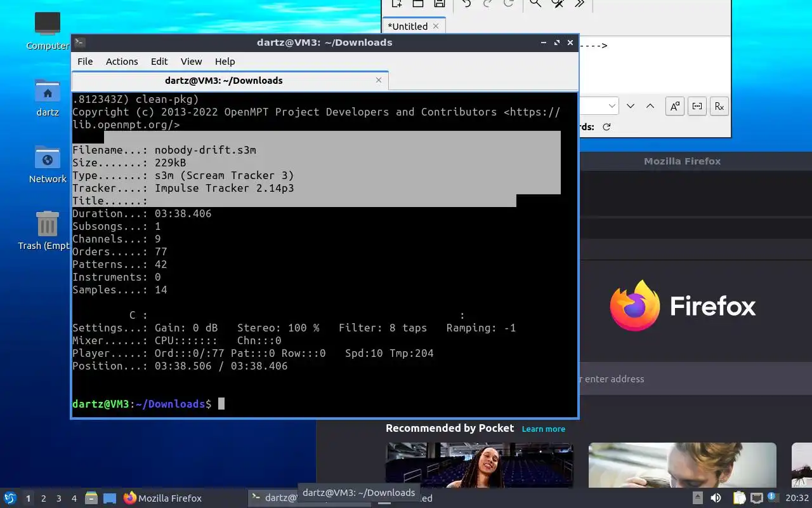This screenshot has height=508, width=812.
Task: Open the View menu in the terminal
Action: [191, 62]
